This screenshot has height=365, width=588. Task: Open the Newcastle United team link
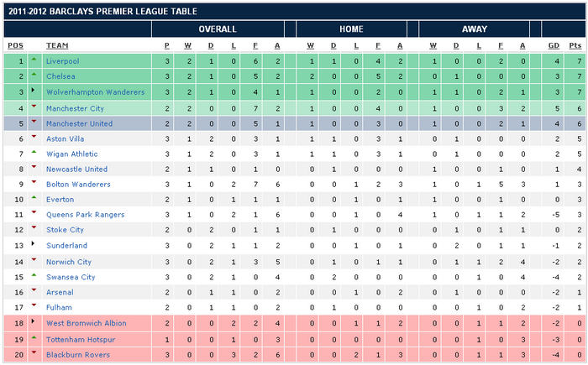click(x=76, y=169)
